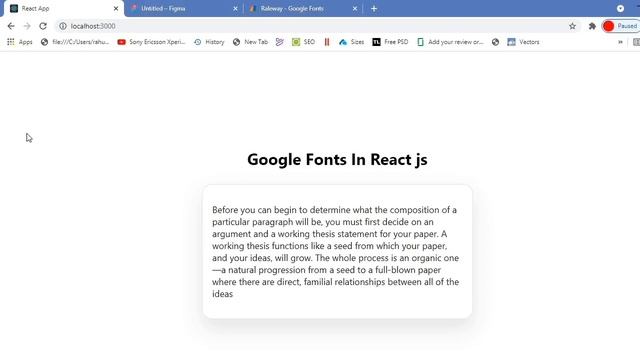Bookmark this page with the star icon
The width and height of the screenshot is (640, 360).
pos(572,26)
